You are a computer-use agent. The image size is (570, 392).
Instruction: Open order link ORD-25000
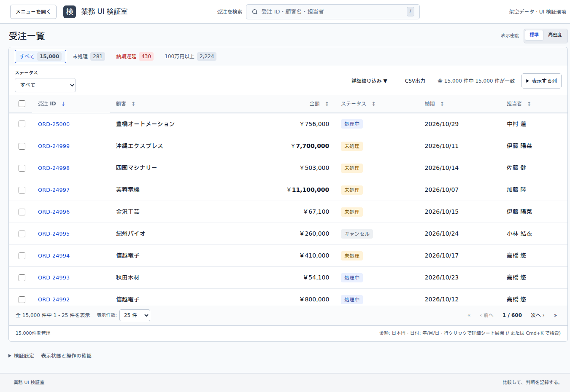click(54, 124)
